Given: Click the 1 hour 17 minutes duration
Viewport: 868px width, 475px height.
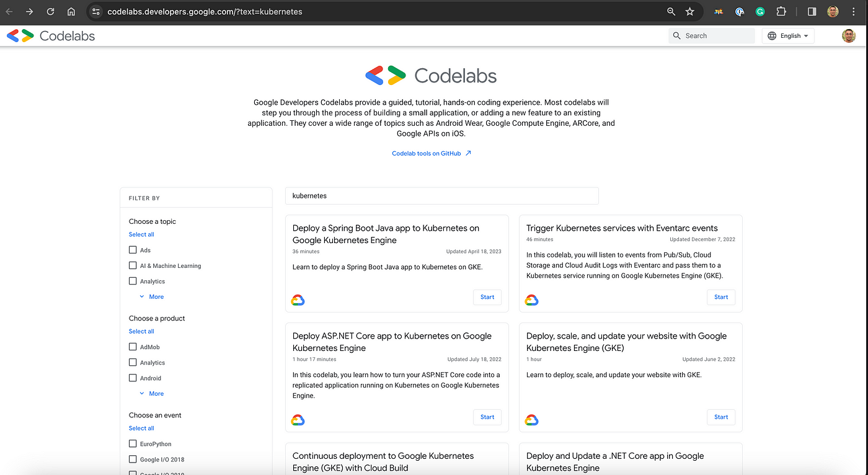Looking at the screenshot, I should 314,360.
